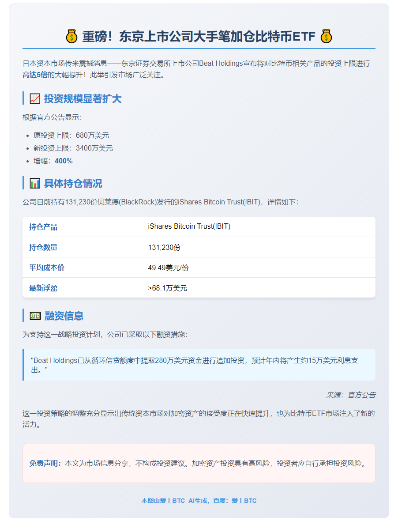Click the sentence starting 公司目前持有131,230份
This screenshot has height=532, width=398.
(x=161, y=202)
